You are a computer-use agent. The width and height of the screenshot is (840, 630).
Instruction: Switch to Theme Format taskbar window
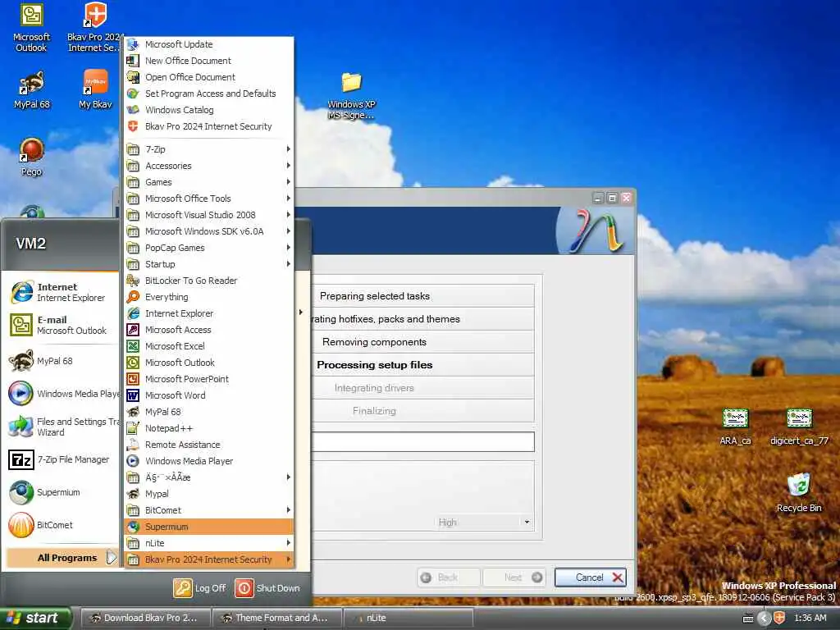click(x=277, y=619)
